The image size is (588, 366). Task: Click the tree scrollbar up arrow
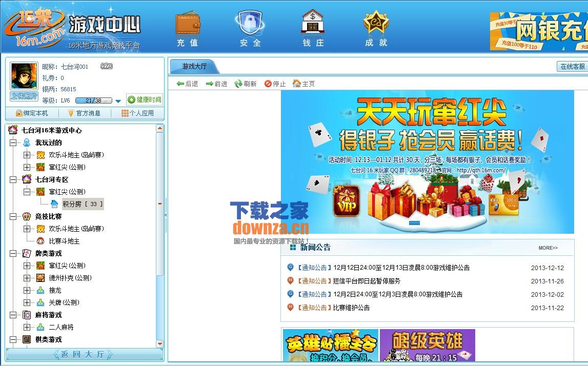pos(160,129)
